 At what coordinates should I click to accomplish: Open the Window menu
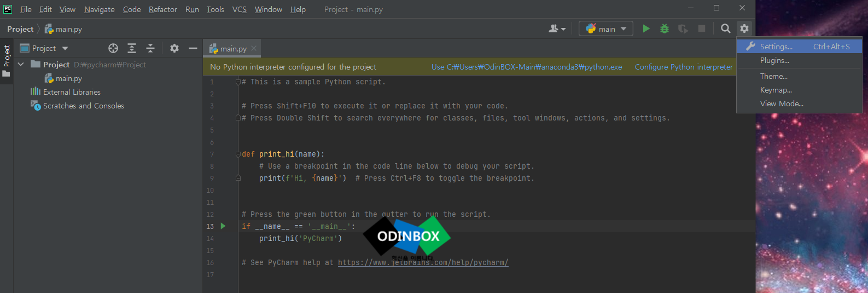click(269, 9)
